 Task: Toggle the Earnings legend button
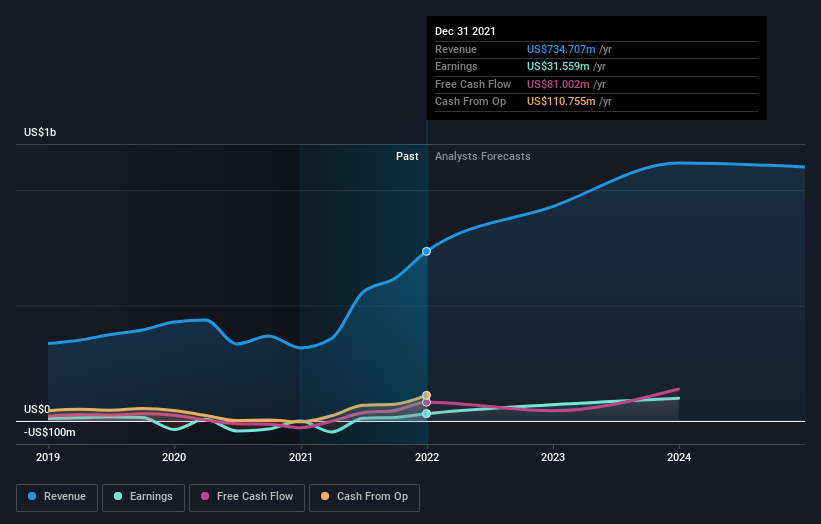(x=143, y=497)
